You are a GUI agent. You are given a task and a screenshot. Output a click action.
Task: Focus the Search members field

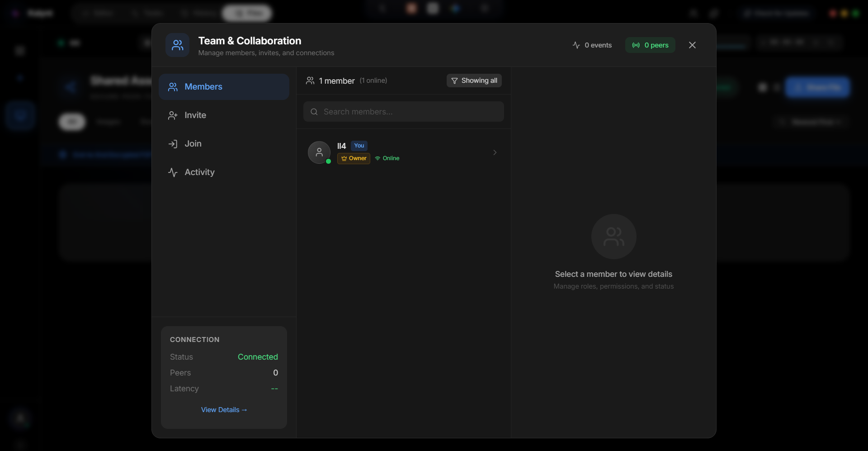click(x=403, y=112)
